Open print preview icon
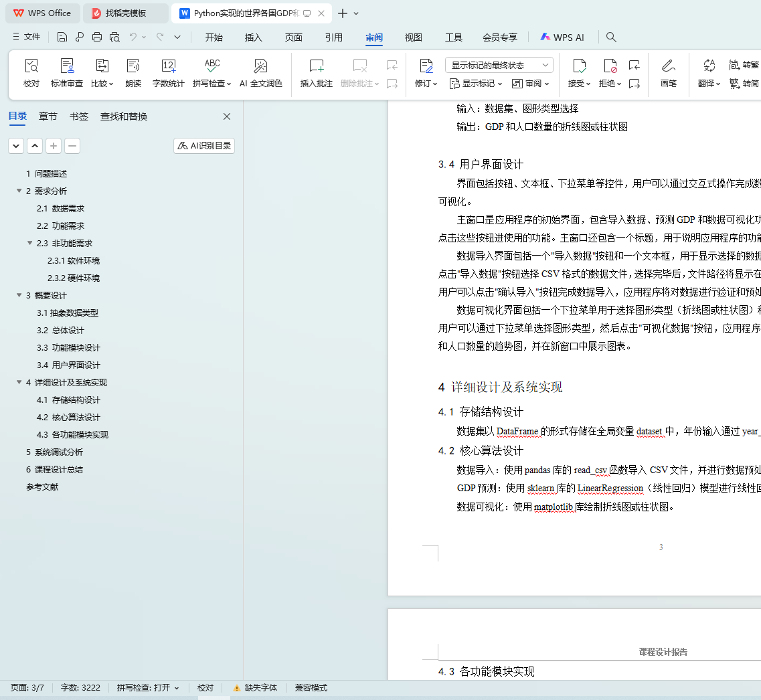The height and width of the screenshot is (700, 761). 114,37
